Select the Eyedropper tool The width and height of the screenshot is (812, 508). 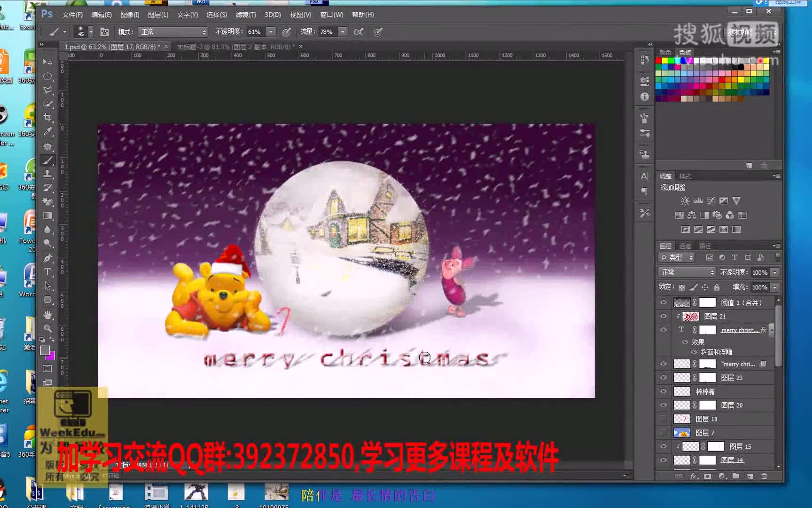pyautogui.click(x=47, y=132)
